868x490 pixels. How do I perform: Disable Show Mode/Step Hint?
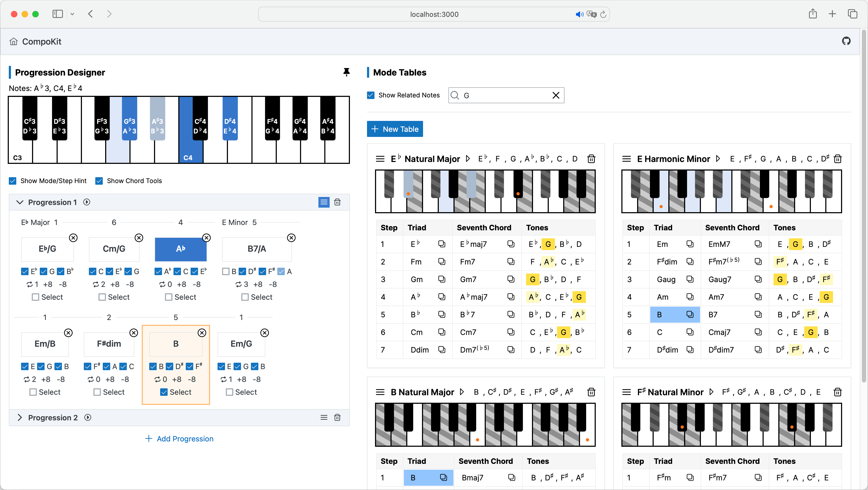coord(13,181)
